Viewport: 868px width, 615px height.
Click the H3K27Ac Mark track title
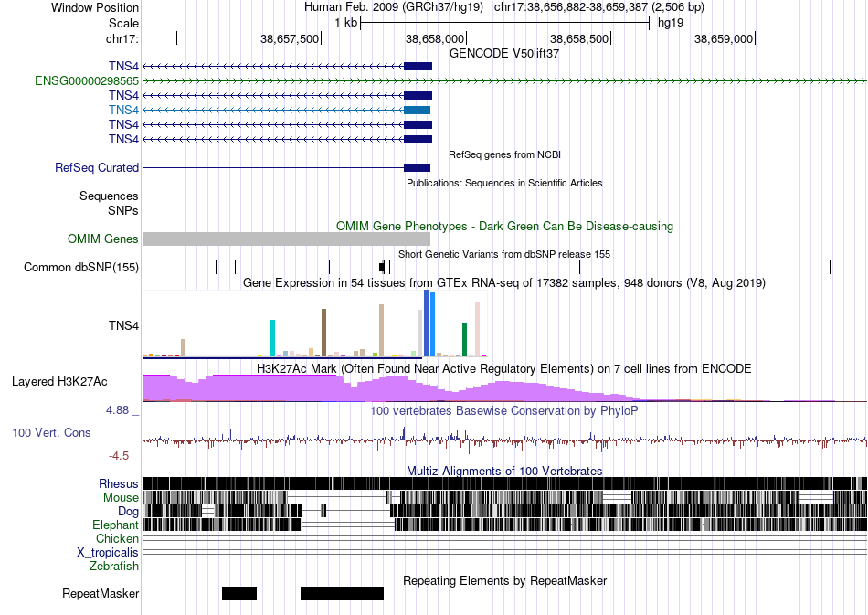[504, 368]
